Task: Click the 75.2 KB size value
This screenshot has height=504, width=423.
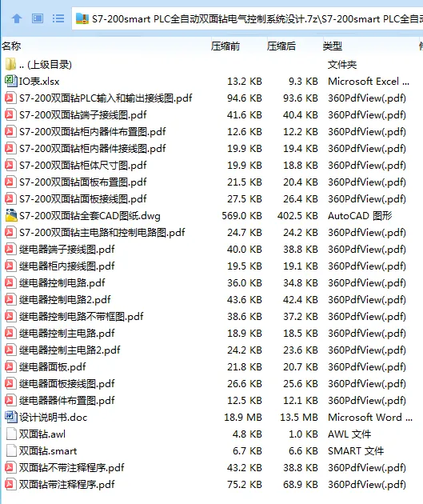Action: tap(245, 484)
